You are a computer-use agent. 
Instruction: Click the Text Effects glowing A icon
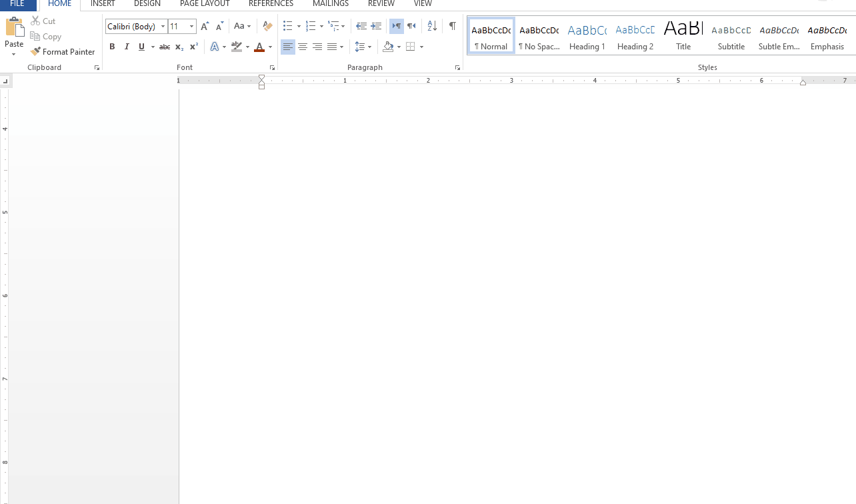pos(214,47)
